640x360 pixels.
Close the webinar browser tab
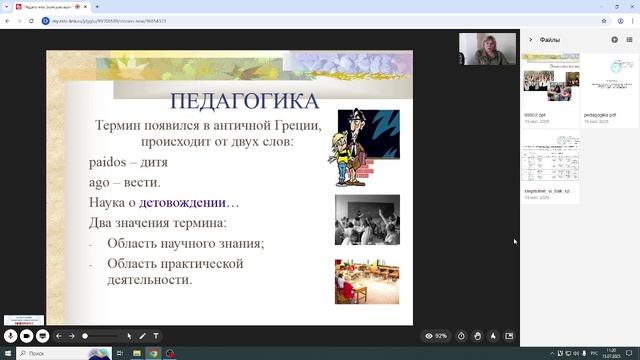85,7
